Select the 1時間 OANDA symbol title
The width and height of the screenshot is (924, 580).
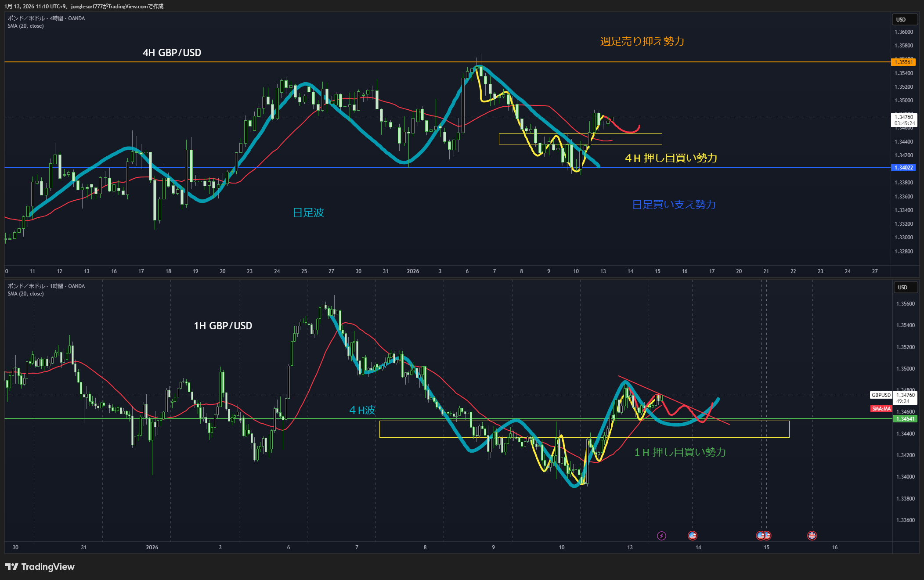pos(46,286)
